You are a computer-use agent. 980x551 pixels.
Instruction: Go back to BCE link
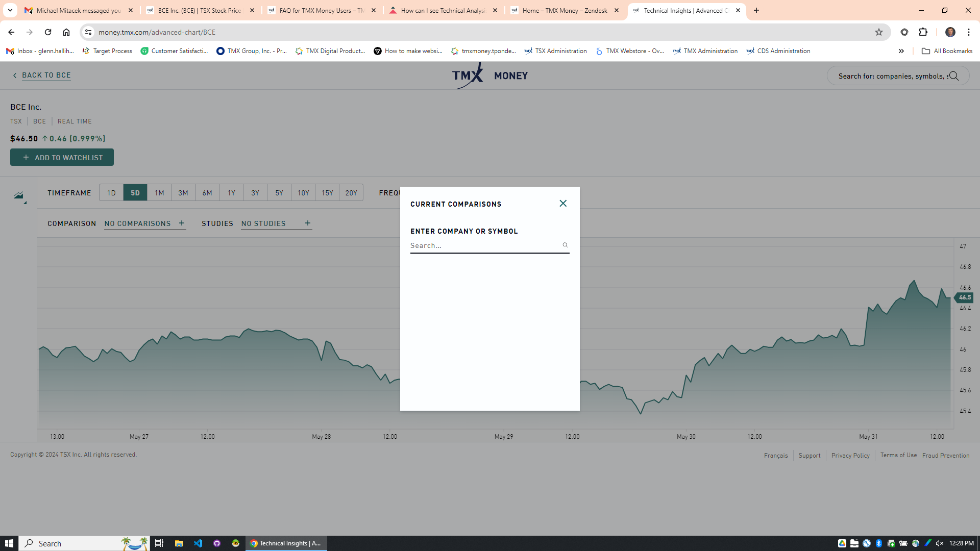(x=46, y=75)
